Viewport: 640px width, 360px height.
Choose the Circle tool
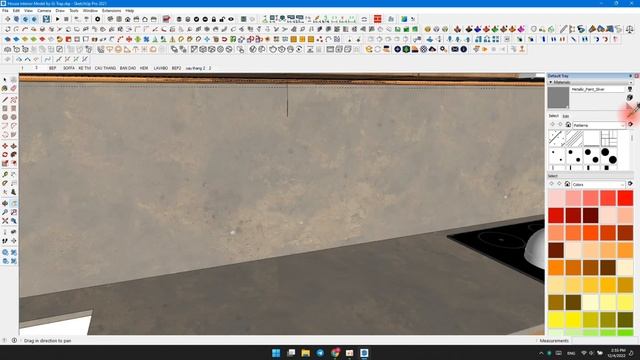click(5, 117)
